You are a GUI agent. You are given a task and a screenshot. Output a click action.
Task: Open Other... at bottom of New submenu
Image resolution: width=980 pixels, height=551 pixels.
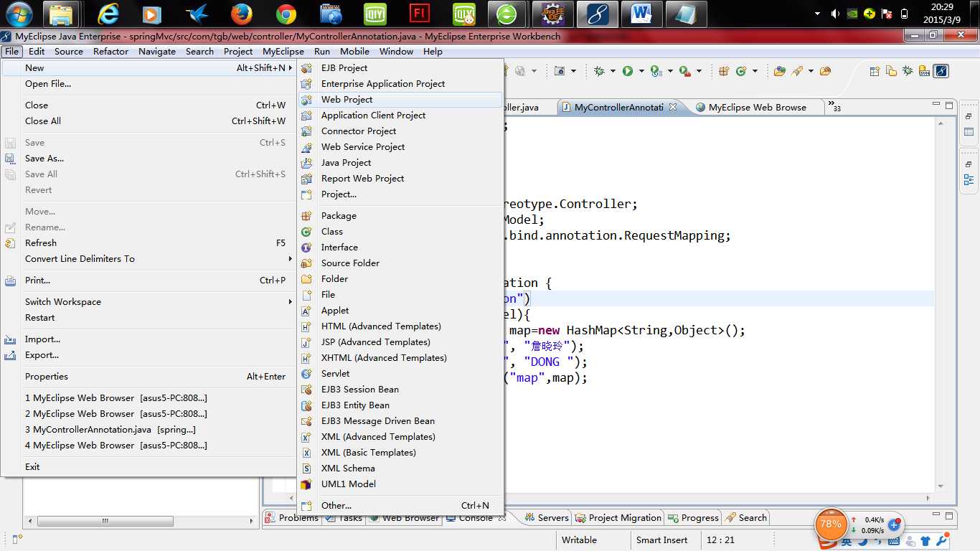[400, 506]
